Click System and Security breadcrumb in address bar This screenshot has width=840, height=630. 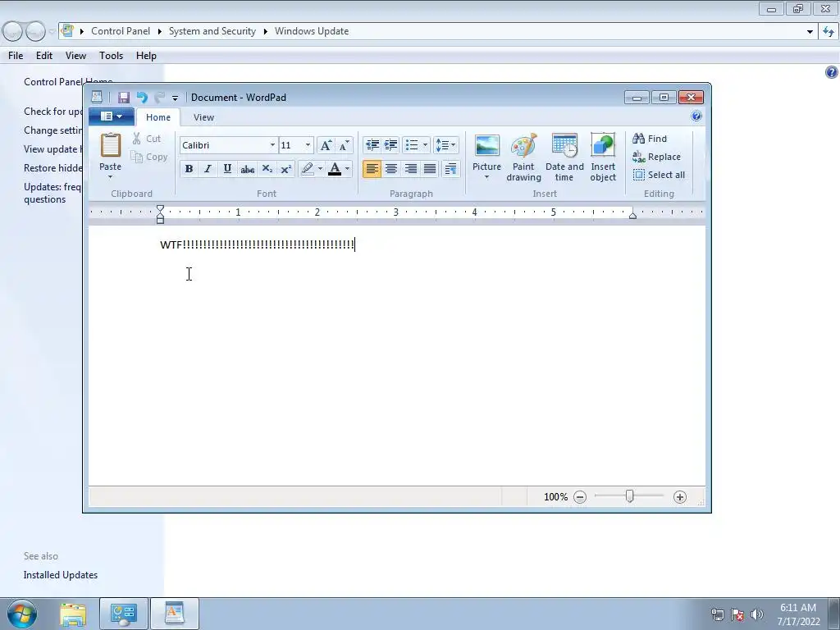pyautogui.click(x=212, y=31)
